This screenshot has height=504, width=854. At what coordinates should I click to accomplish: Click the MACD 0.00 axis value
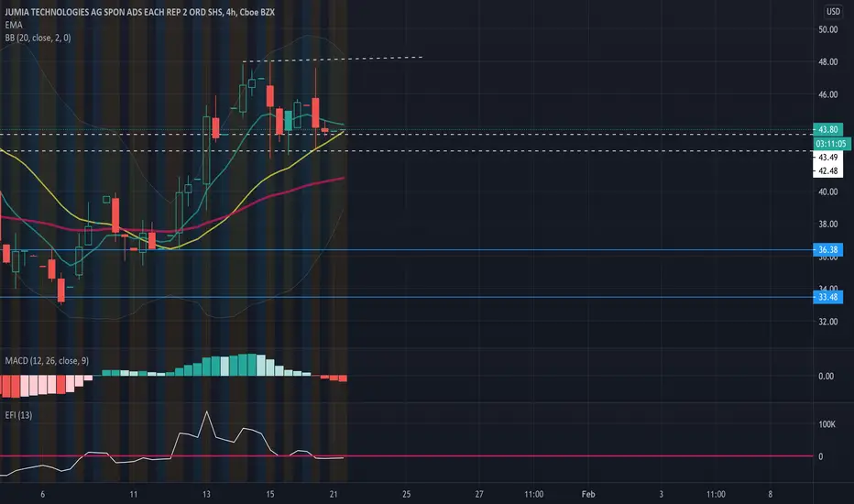827,376
